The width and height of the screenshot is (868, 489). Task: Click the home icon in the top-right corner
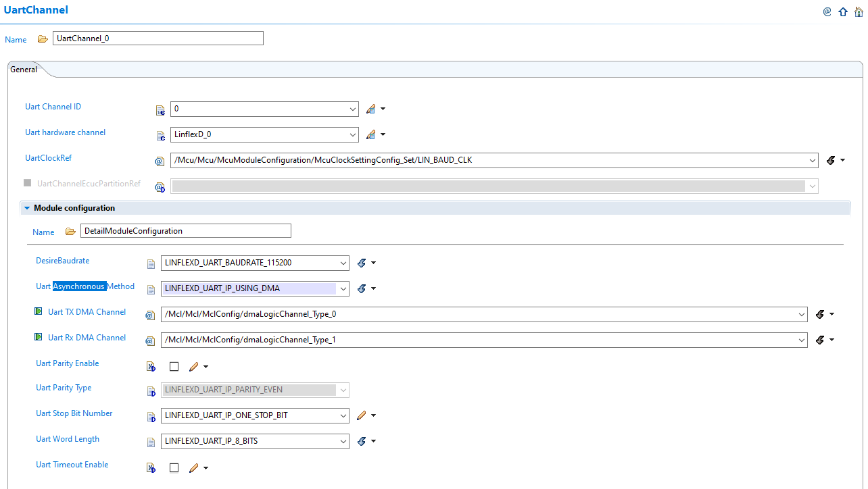click(x=859, y=11)
